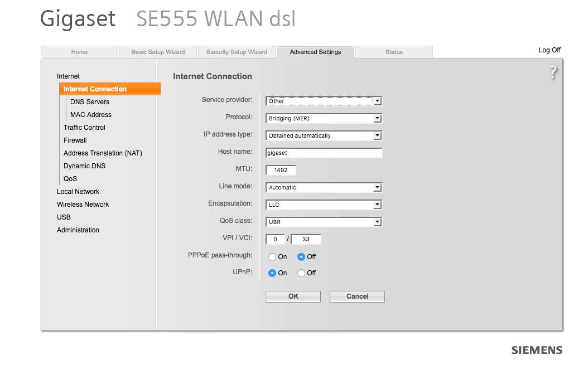Enable UPnP with On radio
The image size is (588, 365).
coord(272,273)
